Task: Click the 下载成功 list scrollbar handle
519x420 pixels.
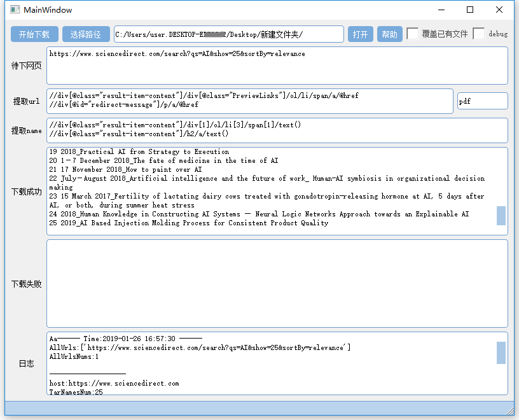Action: point(501,216)
